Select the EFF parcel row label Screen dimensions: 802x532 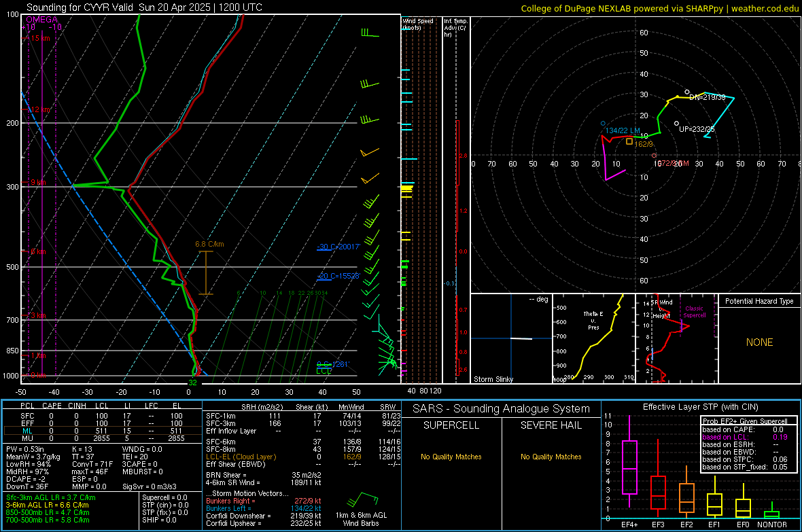coord(27,423)
